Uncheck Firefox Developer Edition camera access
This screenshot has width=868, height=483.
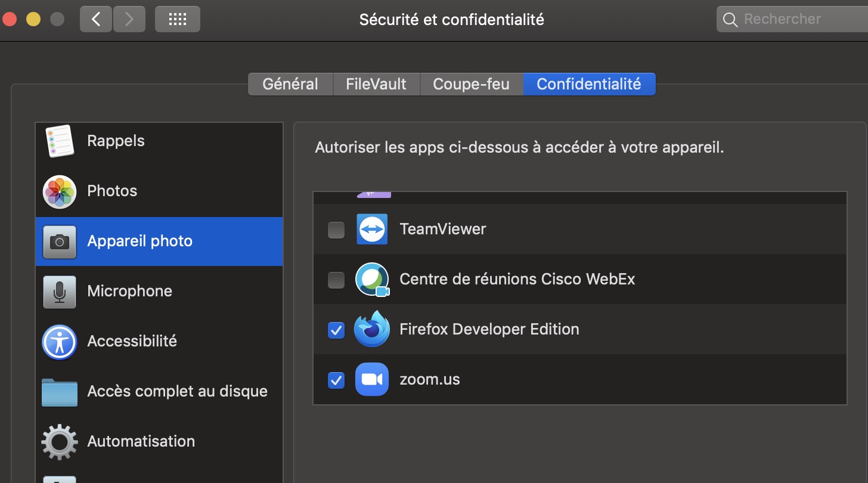point(336,330)
